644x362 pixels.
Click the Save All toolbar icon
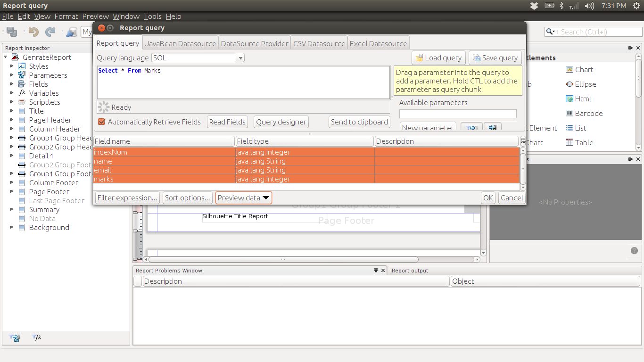(11, 32)
